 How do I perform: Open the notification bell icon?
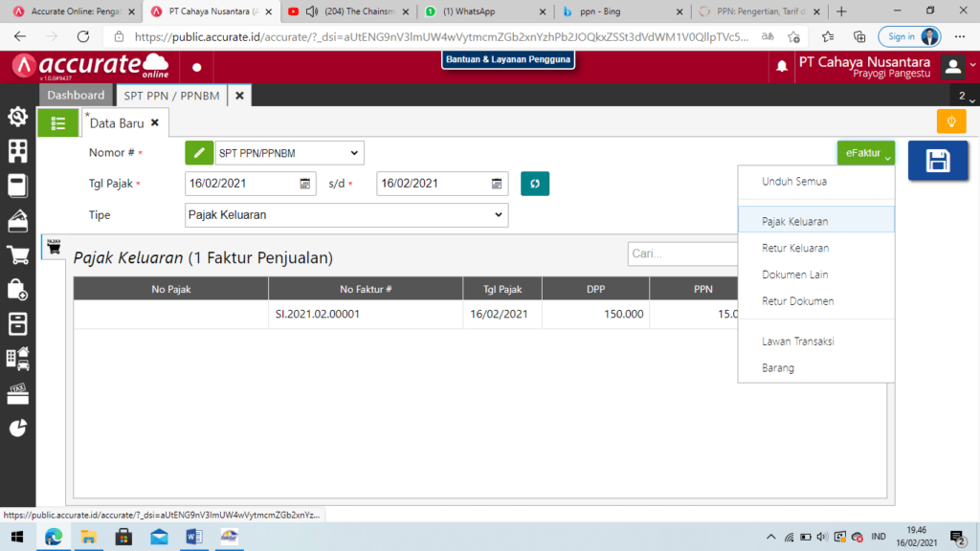click(x=782, y=66)
